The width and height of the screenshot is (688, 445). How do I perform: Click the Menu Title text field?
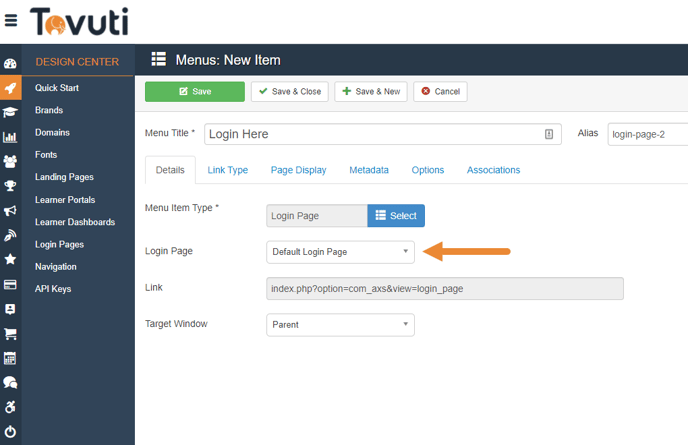tap(380, 134)
